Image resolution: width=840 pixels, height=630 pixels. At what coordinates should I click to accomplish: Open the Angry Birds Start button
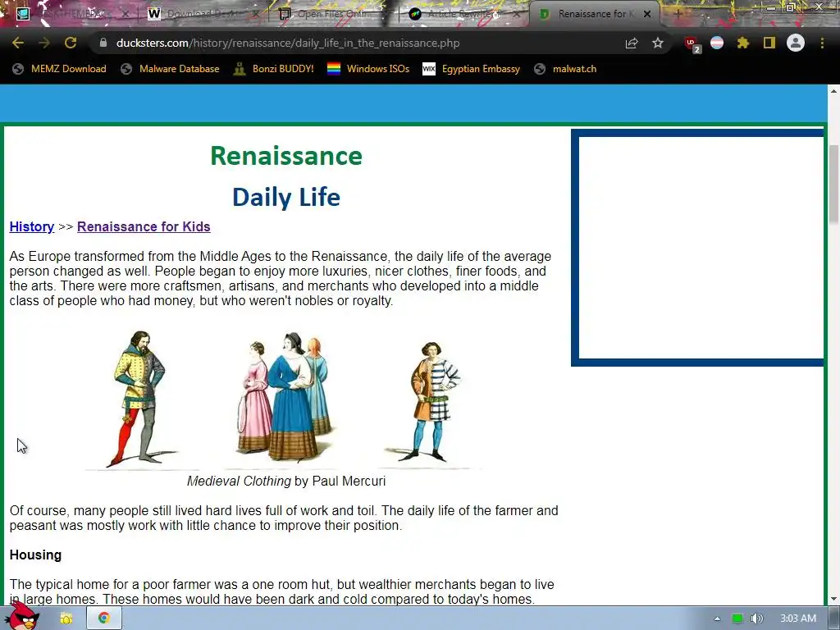pos(21,618)
